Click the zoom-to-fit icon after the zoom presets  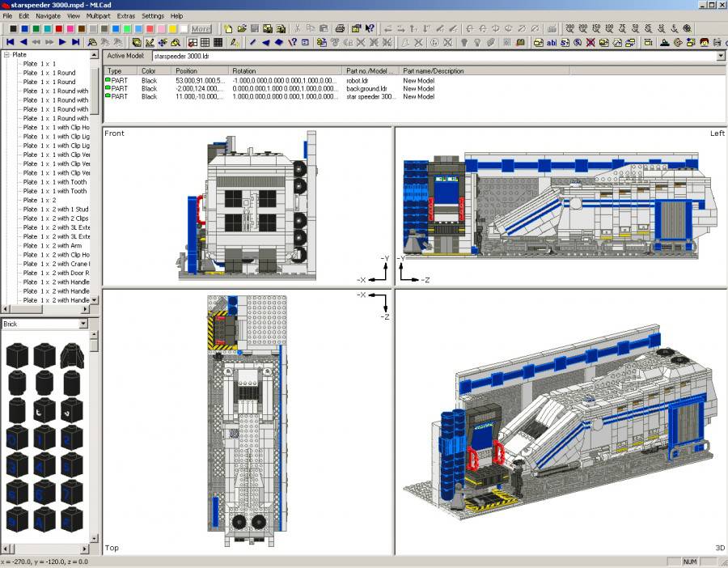[687, 29]
